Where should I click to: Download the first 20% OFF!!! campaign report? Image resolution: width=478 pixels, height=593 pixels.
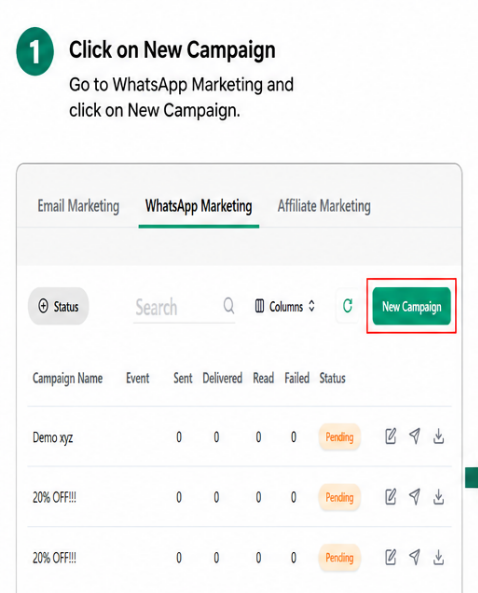click(439, 497)
